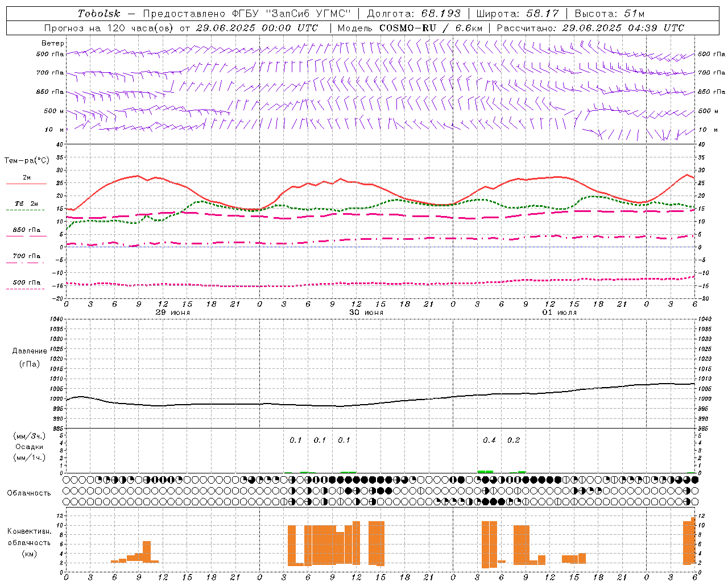The width and height of the screenshot is (728, 582).
Task: Click the "Давление" pressure panel title
Action: point(30,351)
